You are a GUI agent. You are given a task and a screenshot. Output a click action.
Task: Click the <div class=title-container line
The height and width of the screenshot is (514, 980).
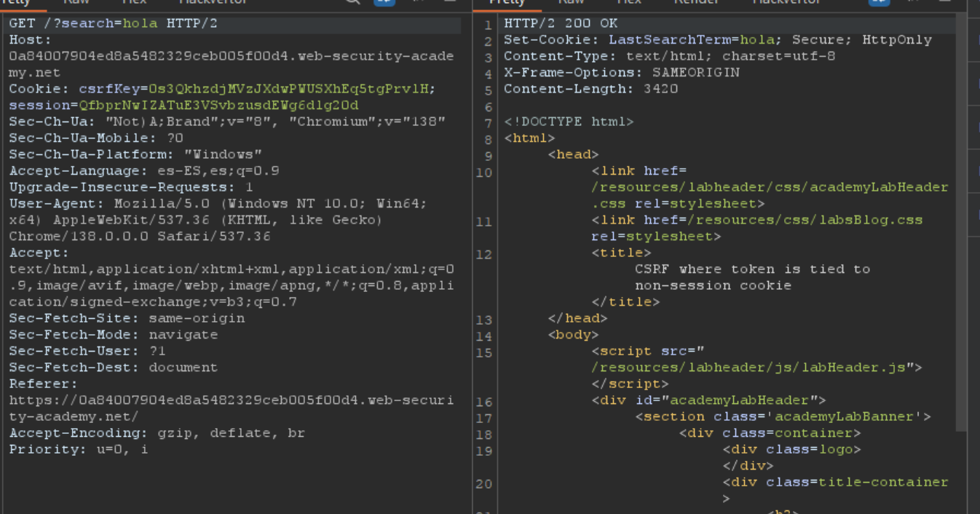(836, 482)
